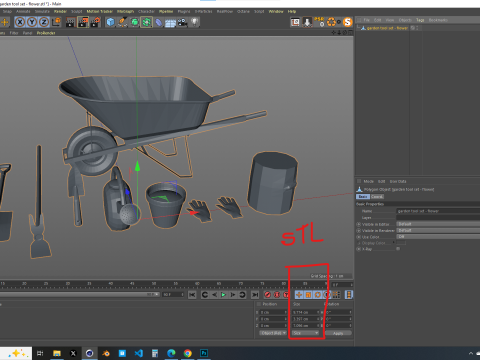Open the Help menu
Image resolution: width=480 pixels, height=360 pixels.
(292, 11)
